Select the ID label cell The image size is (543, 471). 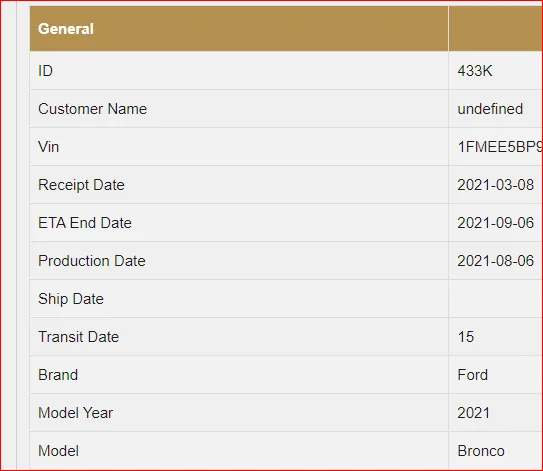[239, 71]
